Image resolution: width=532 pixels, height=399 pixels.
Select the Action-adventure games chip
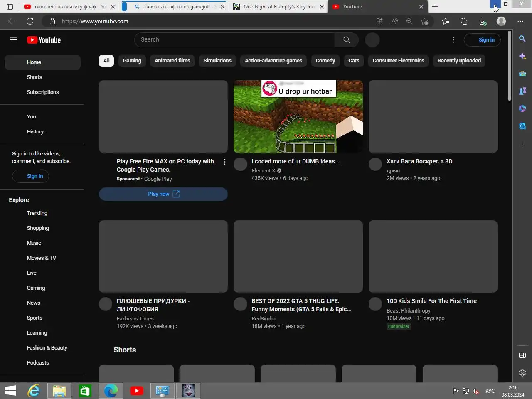pos(273,61)
